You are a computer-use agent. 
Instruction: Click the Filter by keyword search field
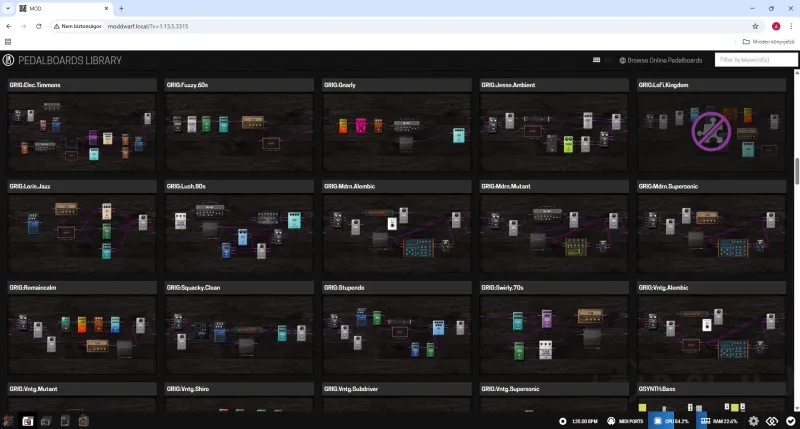coord(755,61)
